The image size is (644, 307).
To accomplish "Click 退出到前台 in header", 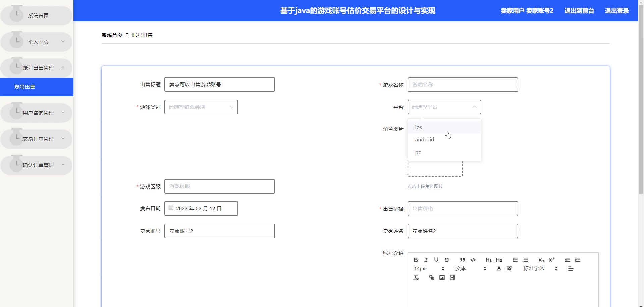I will point(579,11).
